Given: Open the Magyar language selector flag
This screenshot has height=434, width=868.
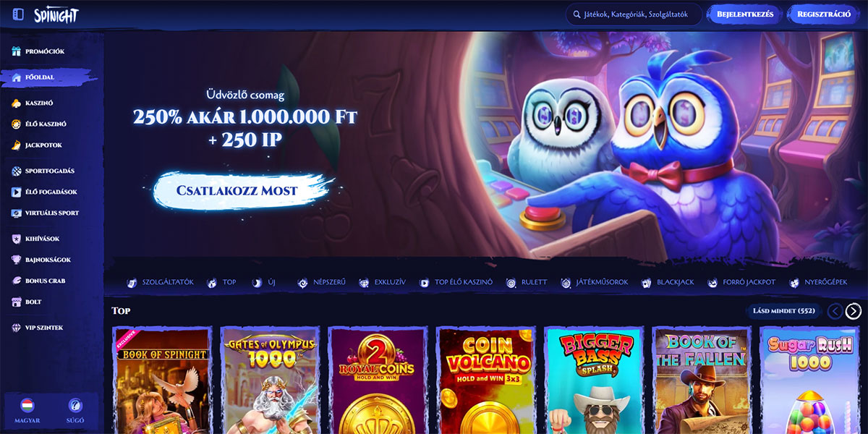Looking at the screenshot, I should click(x=27, y=405).
